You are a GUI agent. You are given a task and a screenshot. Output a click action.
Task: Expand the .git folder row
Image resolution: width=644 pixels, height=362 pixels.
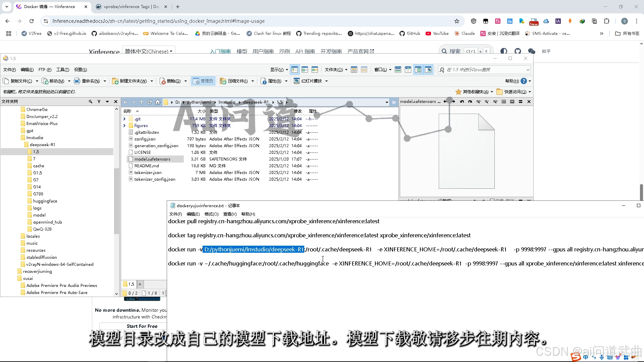[x=124, y=119]
